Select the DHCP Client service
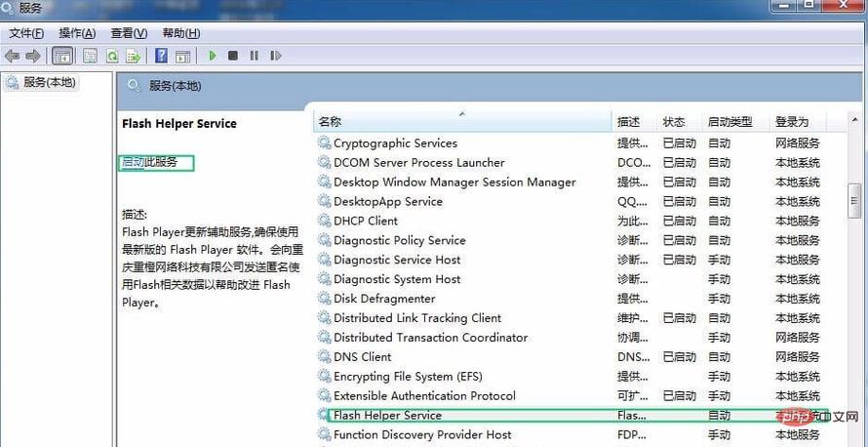This screenshot has width=868, height=447. tap(571, 221)
